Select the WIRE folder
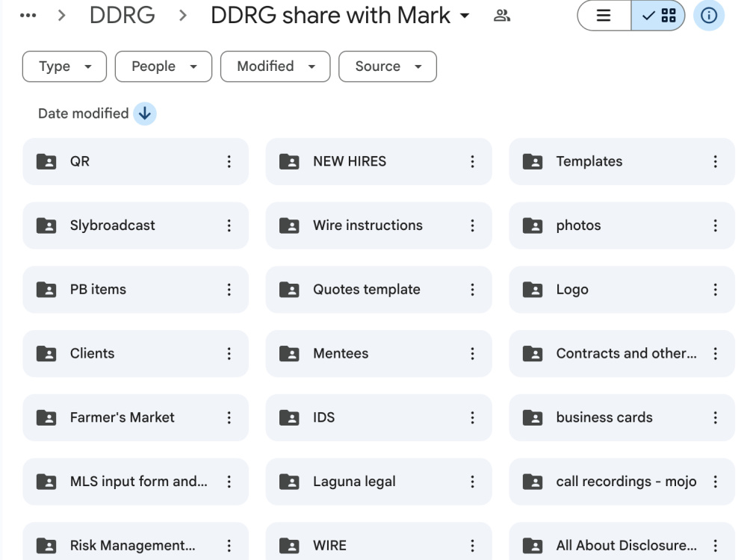The height and width of the screenshot is (560, 747). pyautogui.click(x=379, y=541)
